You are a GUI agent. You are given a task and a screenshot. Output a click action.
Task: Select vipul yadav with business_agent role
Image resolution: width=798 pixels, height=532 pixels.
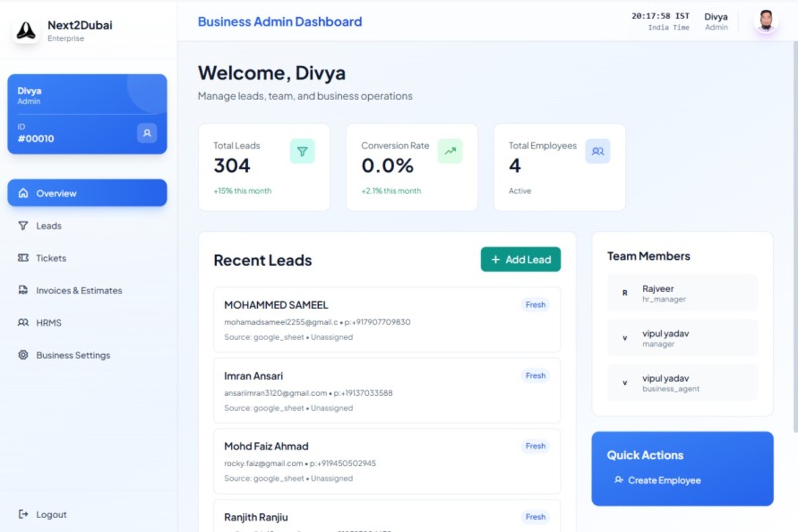[x=683, y=383]
